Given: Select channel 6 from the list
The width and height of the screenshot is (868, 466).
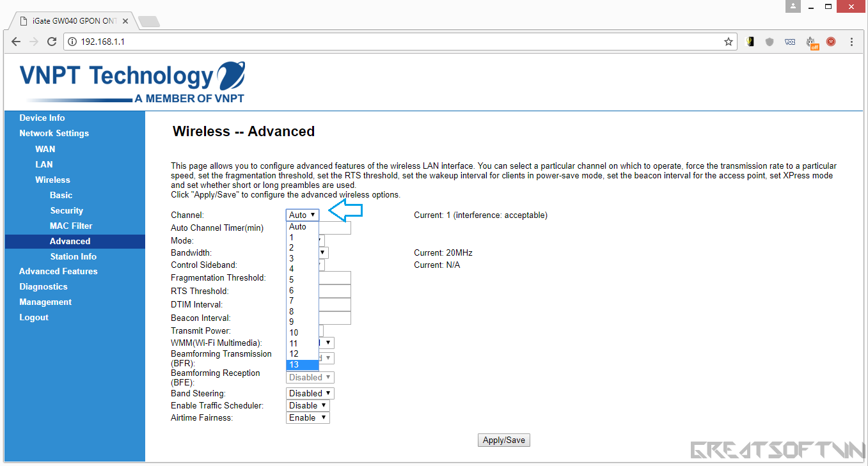Looking at the screenshot, I should pyautogui.click(x=302, y=290).
